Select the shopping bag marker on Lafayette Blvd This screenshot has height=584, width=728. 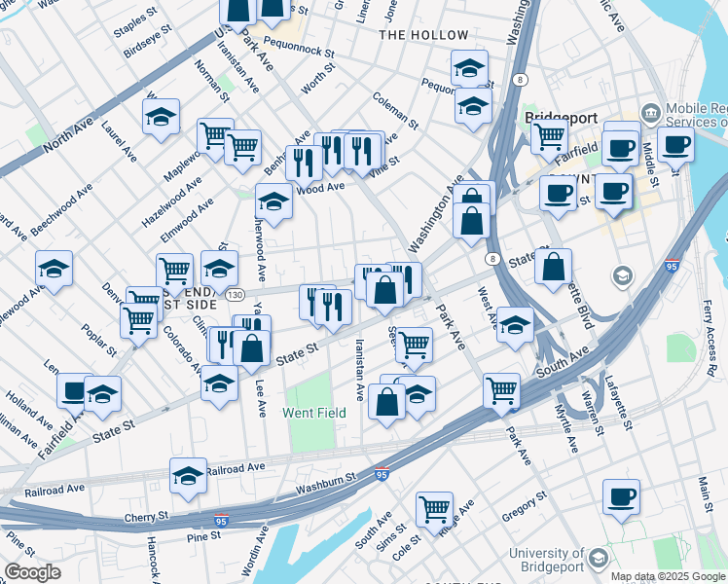click(x=554, y=271)
